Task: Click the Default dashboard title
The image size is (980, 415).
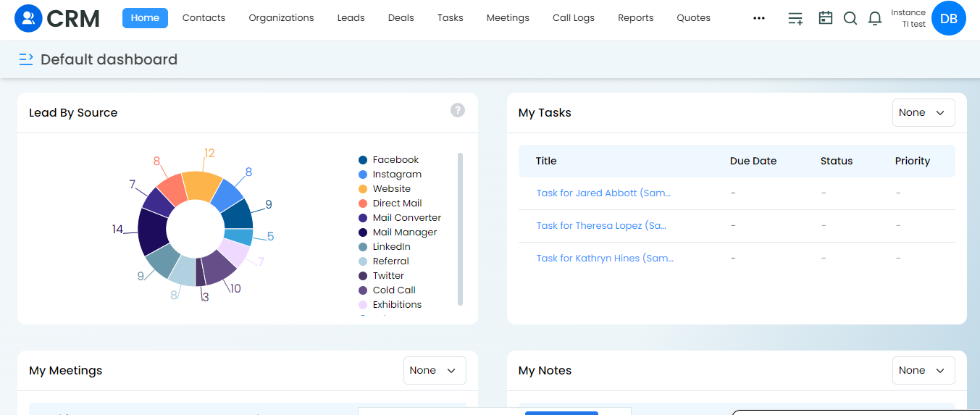Action: 109,59
